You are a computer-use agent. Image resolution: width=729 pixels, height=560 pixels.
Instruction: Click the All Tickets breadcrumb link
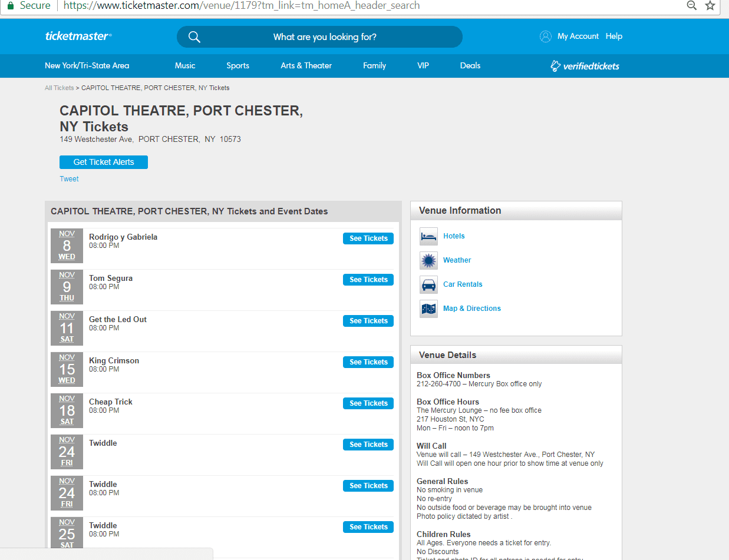point(60,88)
